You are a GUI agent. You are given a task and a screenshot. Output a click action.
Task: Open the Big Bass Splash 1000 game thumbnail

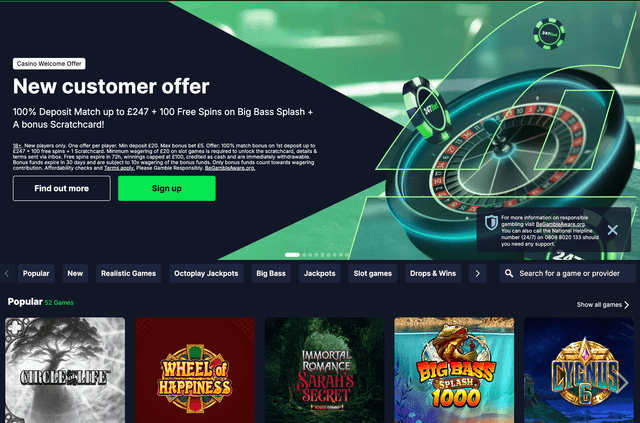(x=454, y=370)
